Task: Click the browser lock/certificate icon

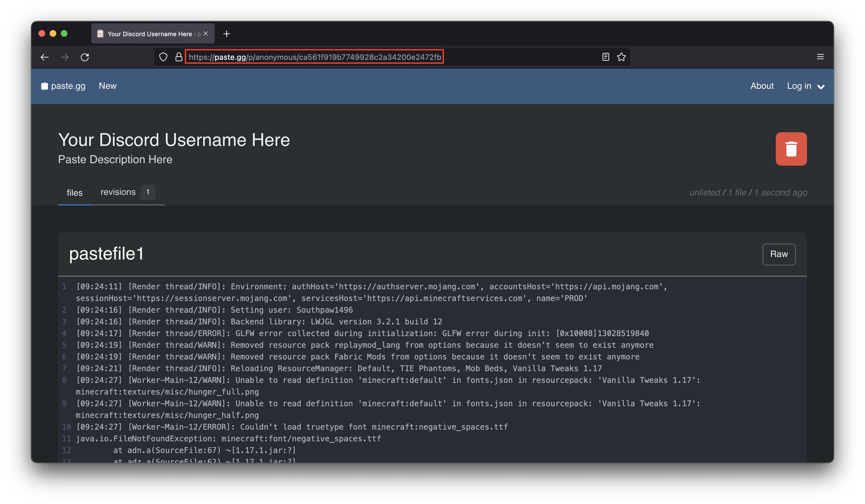Action: (179, 57)
